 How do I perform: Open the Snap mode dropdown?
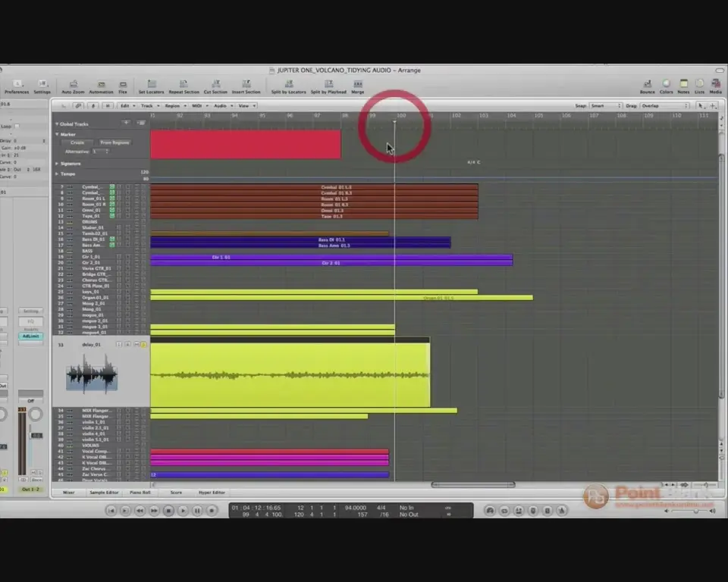click(x=605, y=106)
